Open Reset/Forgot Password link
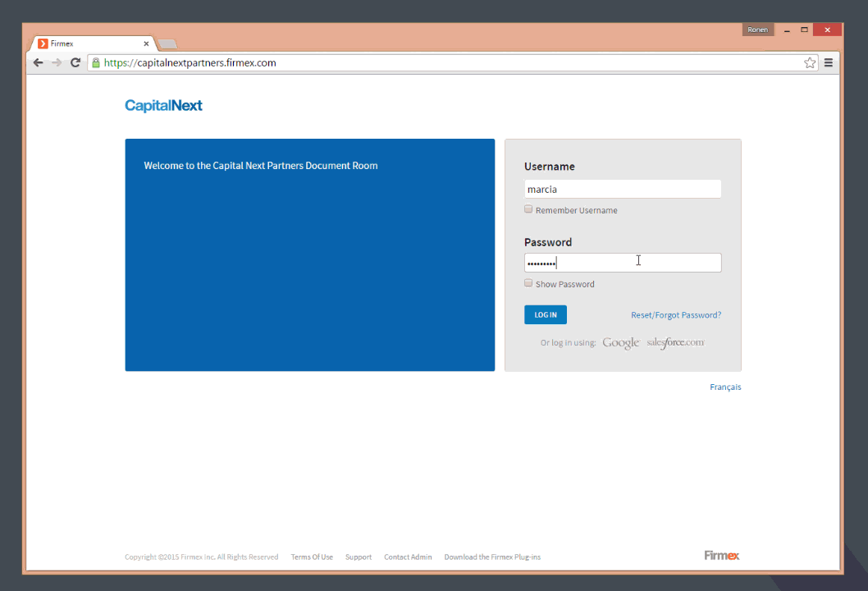Image resolution: width=868 pixels, height=591 pixels. coord(676,314)
